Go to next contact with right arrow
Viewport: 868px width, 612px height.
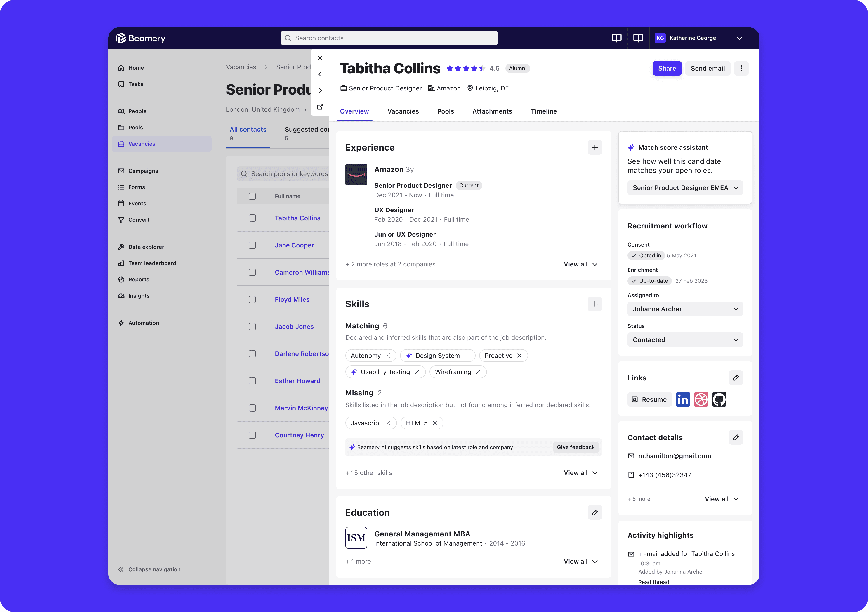(x=320, y=90)
